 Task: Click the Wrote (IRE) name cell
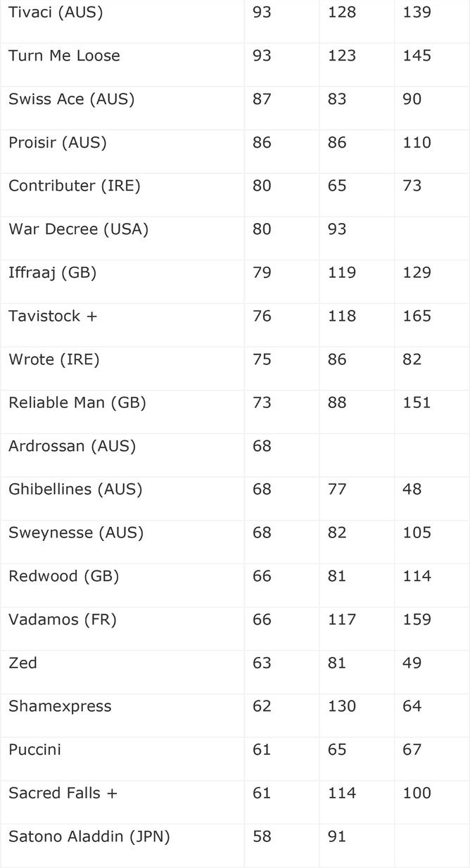(x=54, y=359)
